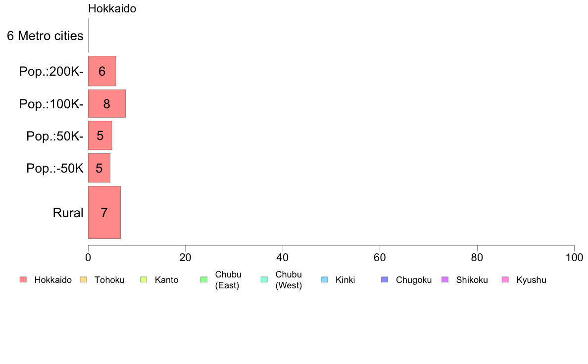Screen dimensions: 588x364
Task: Click the 100 tick label on x-axis
Action: 574,258
